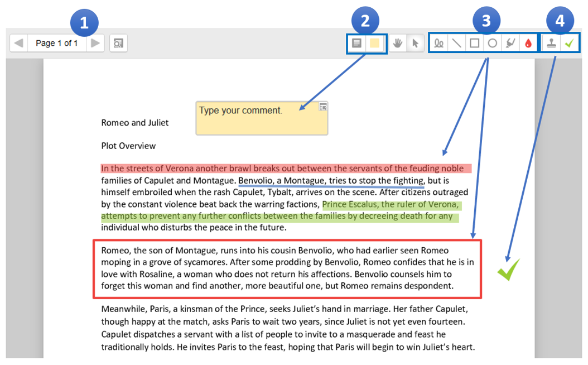Click inside the 'Type your comment.' box
The height and width of the screenshot is (365, 588).
tap(262, 118)
